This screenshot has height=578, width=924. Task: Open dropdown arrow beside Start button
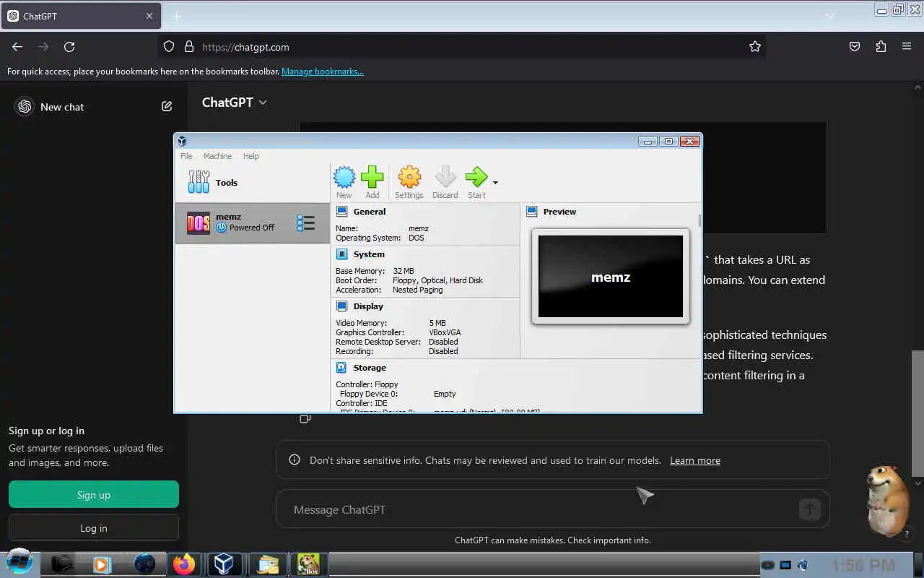(495, 182)
